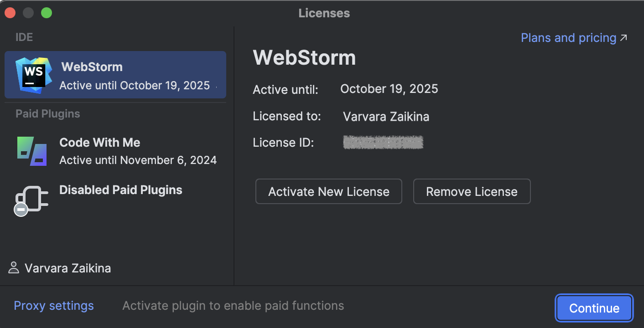Viewport: 644px width, 328px height.
Task: Click the October 19, 2025 expiration date text
Action: [x=389, y=89]
